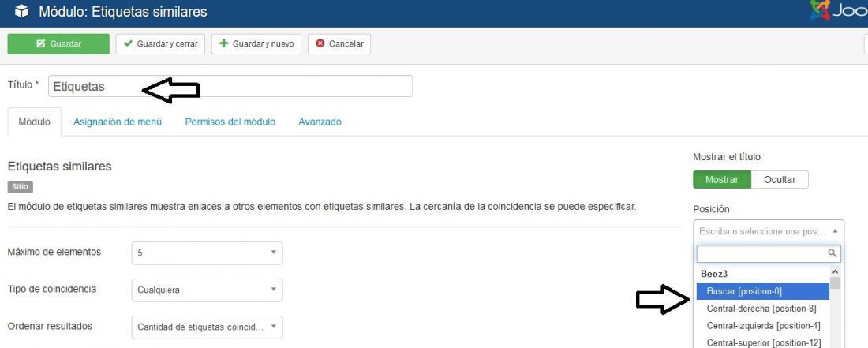Open the Asignación de menú tab
The height and width of the screenshot is (348, 868).
pyautogui.click(x=118, y=122)
